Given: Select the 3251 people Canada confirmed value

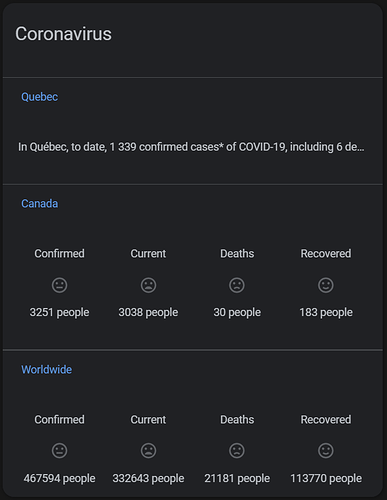Looking at the screenshot, I should tap(59, 312).
